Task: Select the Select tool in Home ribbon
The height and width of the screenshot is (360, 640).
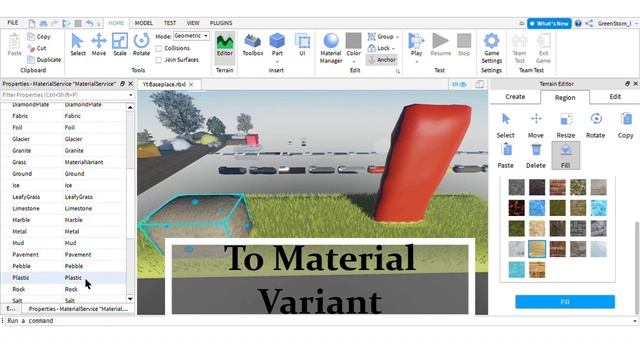Action: pyautogui.click(x=78, y=45)
